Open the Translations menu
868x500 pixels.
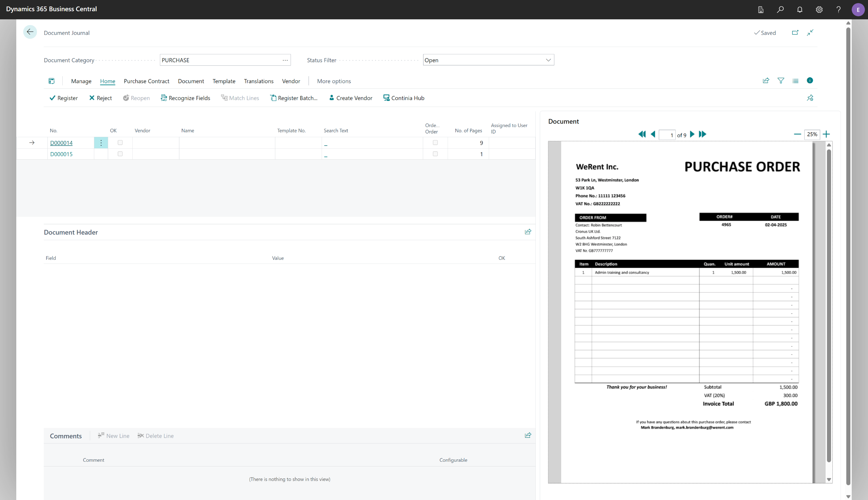coord(259,81)
